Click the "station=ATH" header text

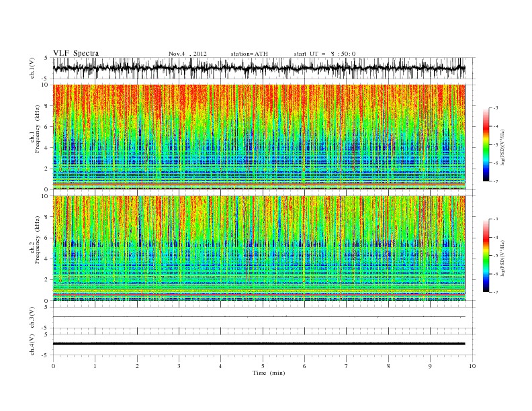249,54
